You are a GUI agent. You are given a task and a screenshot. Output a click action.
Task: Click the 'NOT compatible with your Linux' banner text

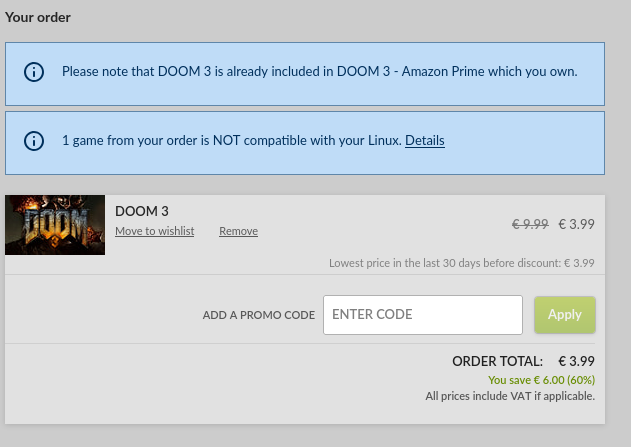point(233,140)
